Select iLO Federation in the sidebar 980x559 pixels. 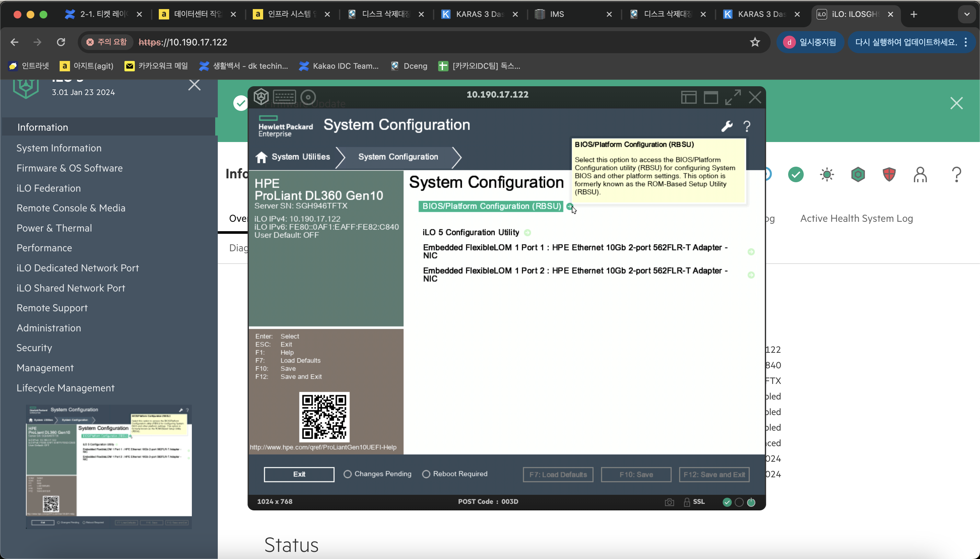tap(49, 188)
